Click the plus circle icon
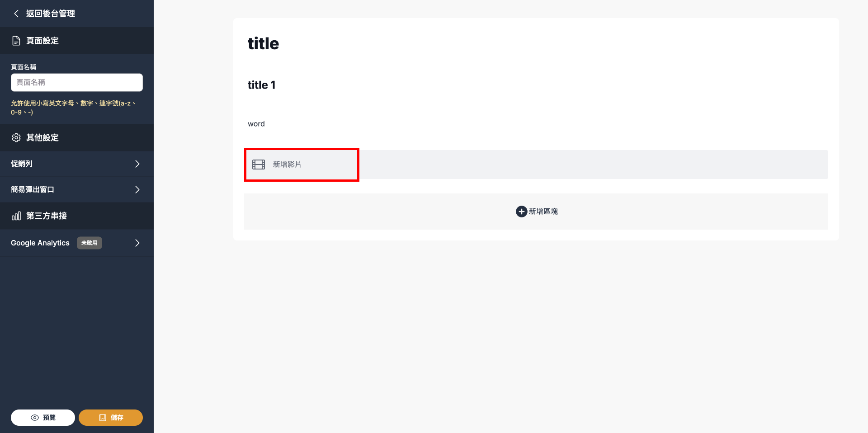Screen dimensions: 868x433 point(521,212)
